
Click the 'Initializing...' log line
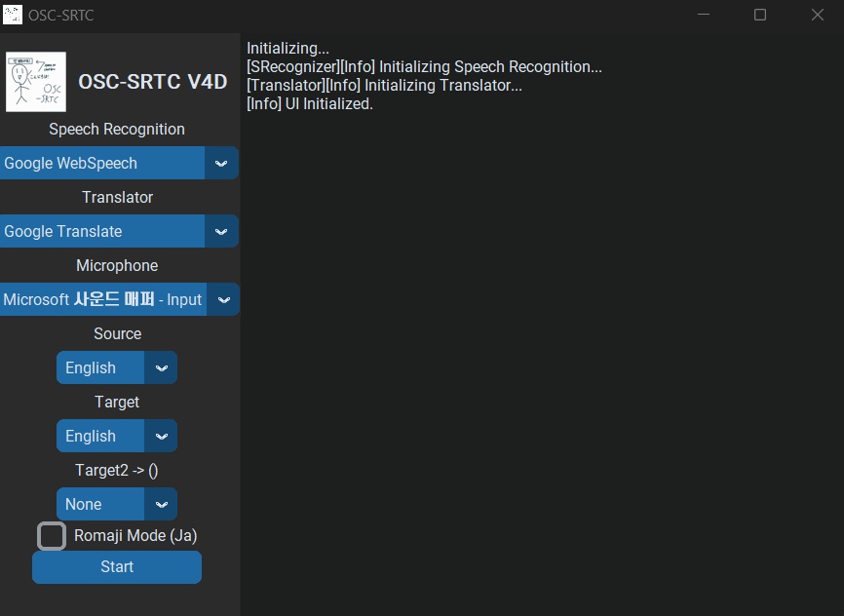click(x=288, y=48)
